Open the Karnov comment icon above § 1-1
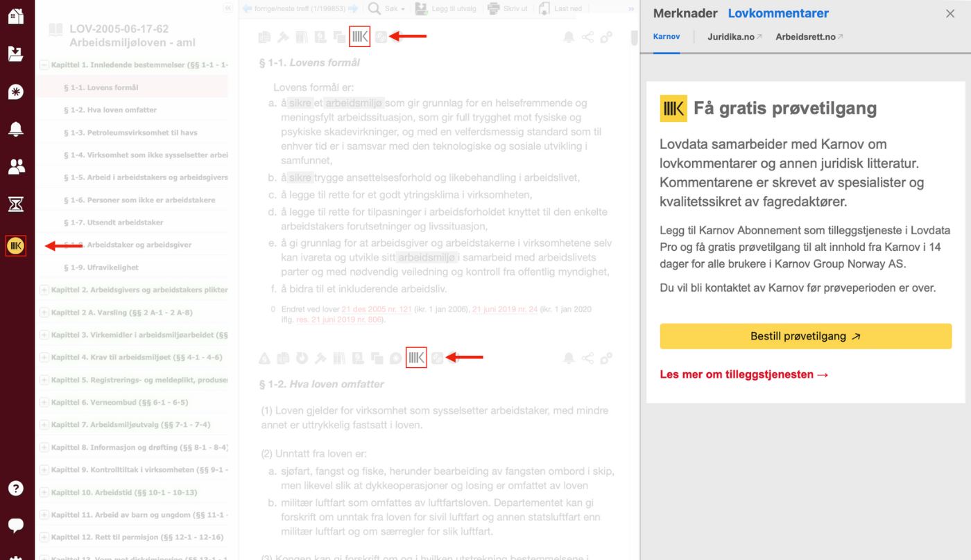The width and height of the screenshot is (971, 560). [x=359, y=37]
